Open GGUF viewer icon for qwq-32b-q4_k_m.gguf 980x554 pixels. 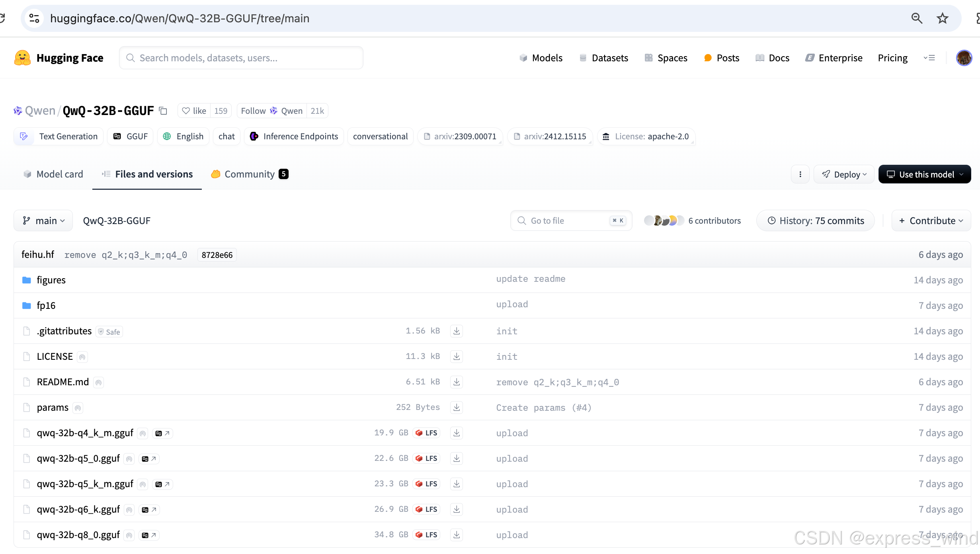point(162,433)
